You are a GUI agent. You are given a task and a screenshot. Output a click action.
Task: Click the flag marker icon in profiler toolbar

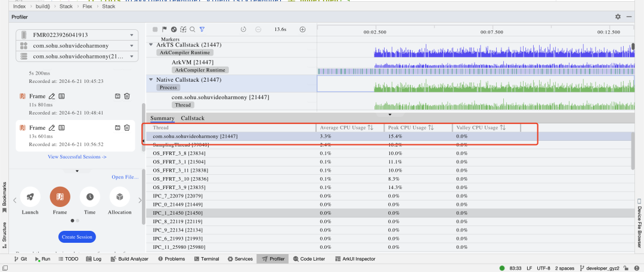tap(165, 29)
